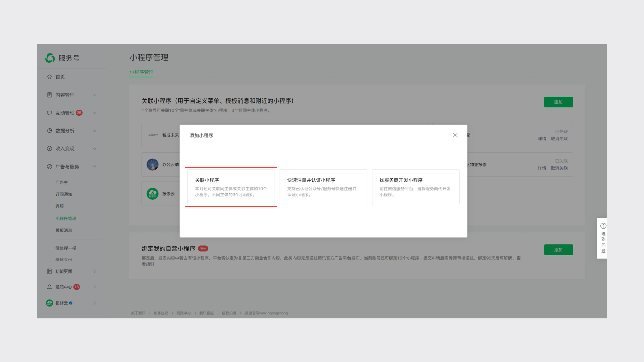The image size is (644, 362).
Task: Choose 快速注册并认证小程序 option card
Action: tap(323, 187)
